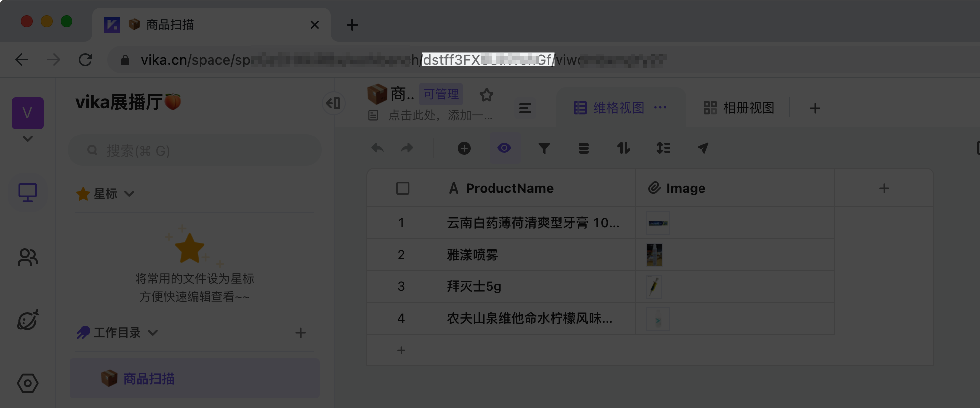The height and width of the screenshot is (408, 980).
Task: Click the 可管理 permission badge
Action: tap(441, 94)
